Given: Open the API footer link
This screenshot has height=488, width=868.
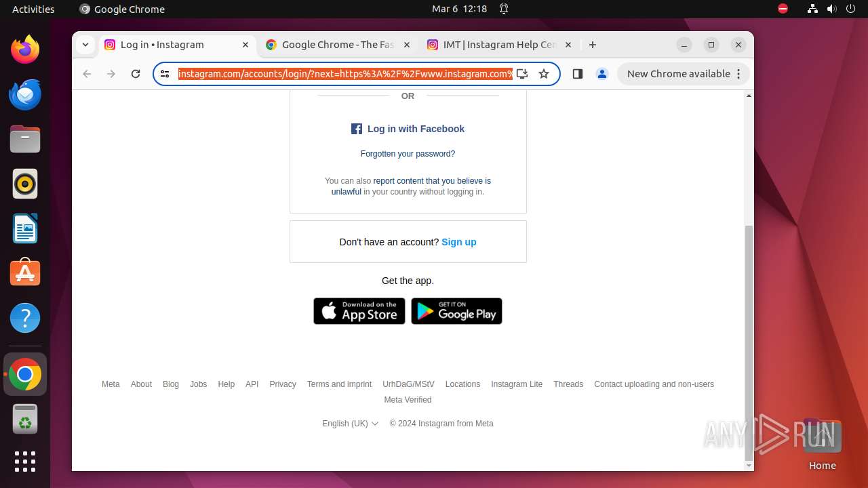Looking at the screenshot, I should tap(252, 384).
